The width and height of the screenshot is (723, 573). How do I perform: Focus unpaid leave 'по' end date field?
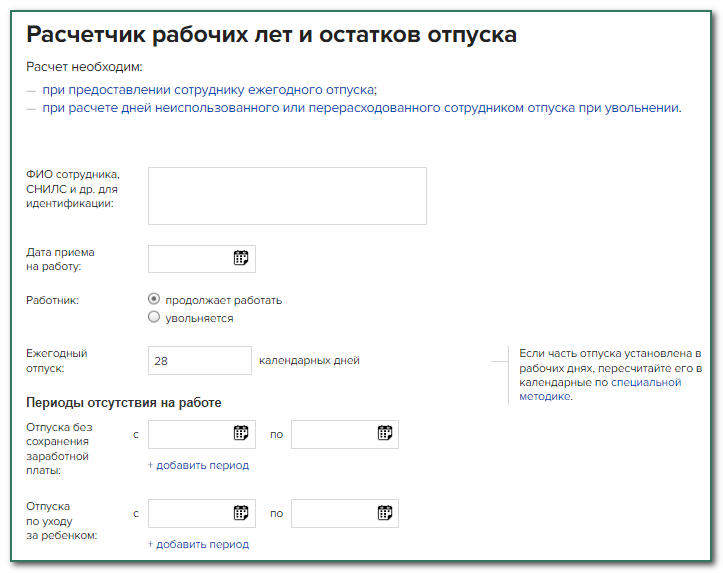(x=333, y=433)
